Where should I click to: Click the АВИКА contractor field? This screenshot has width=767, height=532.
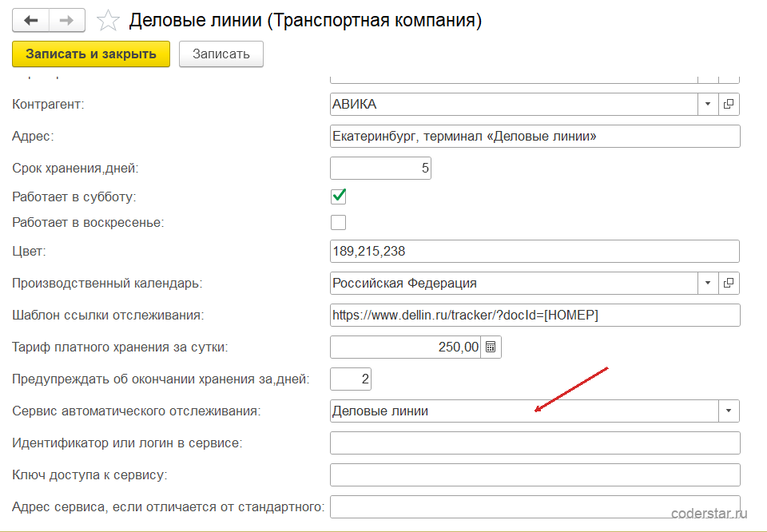[514, 104]
